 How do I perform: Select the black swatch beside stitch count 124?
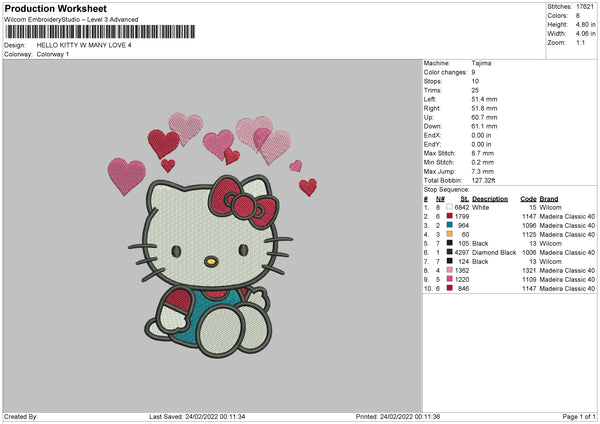450,261
